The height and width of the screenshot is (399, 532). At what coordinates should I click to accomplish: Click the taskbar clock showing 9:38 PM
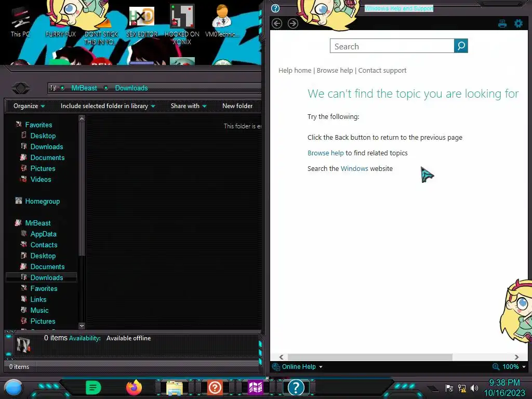click(504, 383)
